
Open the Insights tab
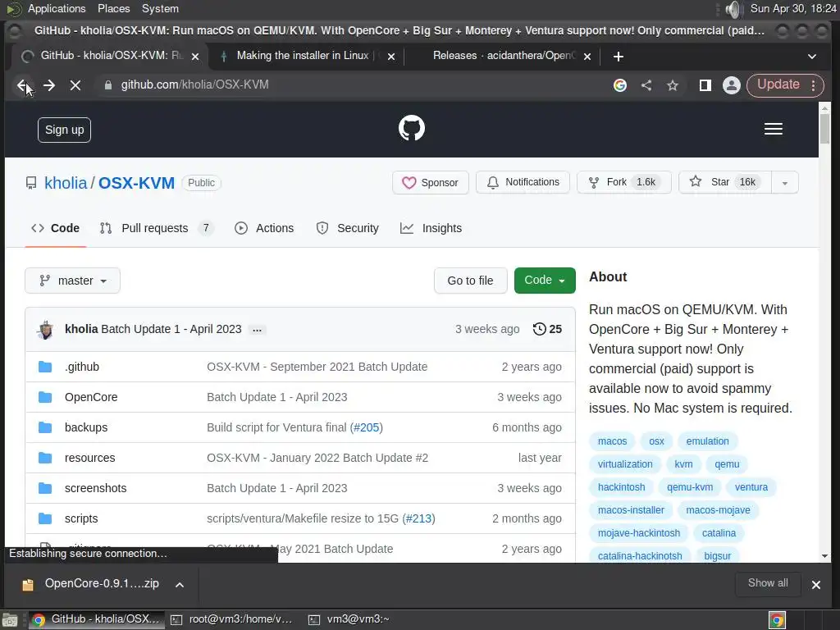coord(431,228)
